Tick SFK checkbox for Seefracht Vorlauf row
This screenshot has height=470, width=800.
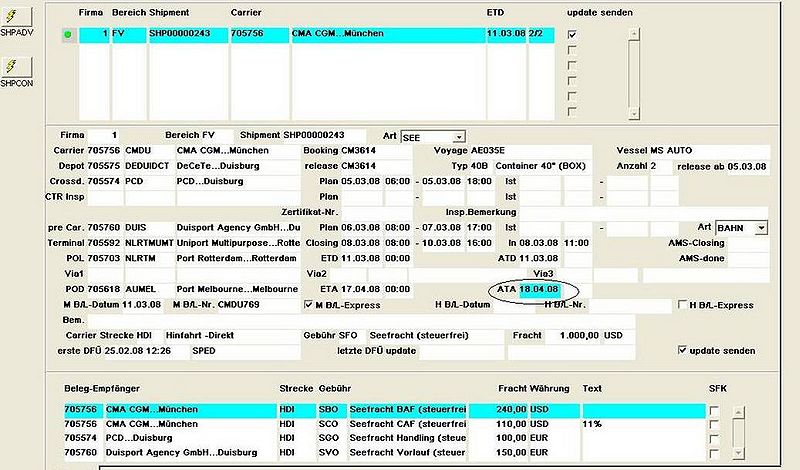click(x=714, y=453)
